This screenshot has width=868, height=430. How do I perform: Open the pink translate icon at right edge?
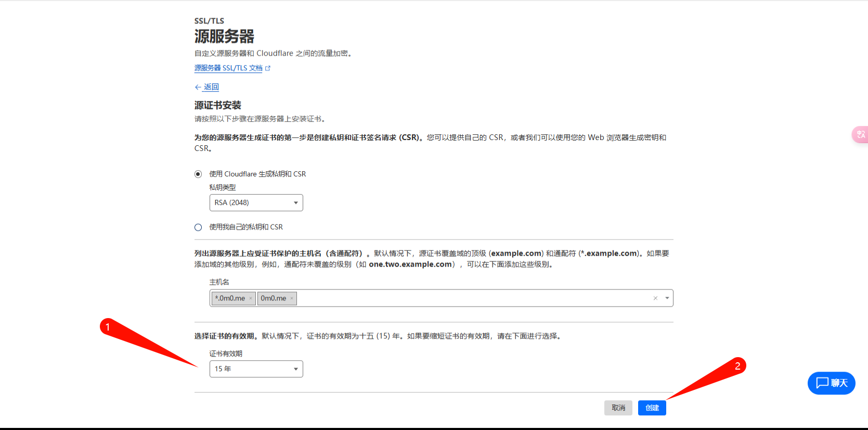pos(861,134)
